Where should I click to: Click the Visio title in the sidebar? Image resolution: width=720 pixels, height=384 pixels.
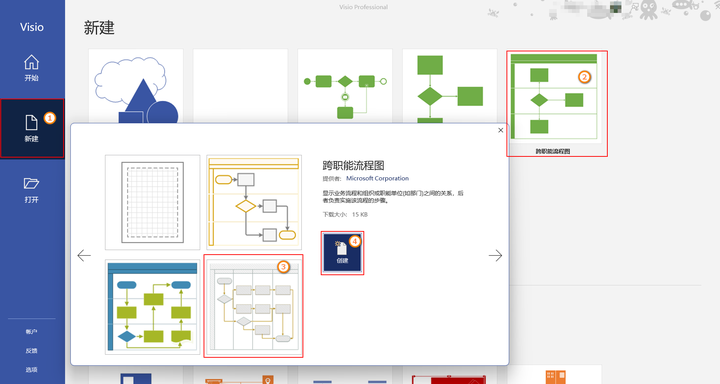click(x=32, y=27)
